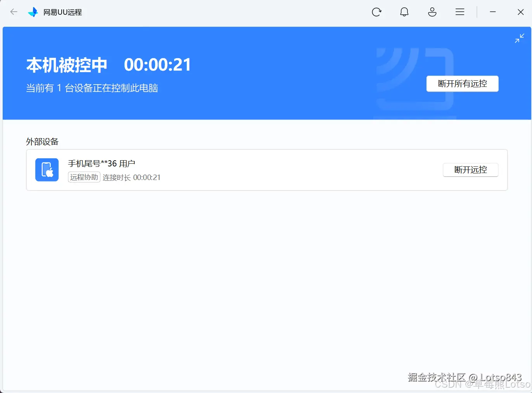Click the refresh icon in the title bar
The height and width of the screenshot is (393, 532).
click(377, 12)
